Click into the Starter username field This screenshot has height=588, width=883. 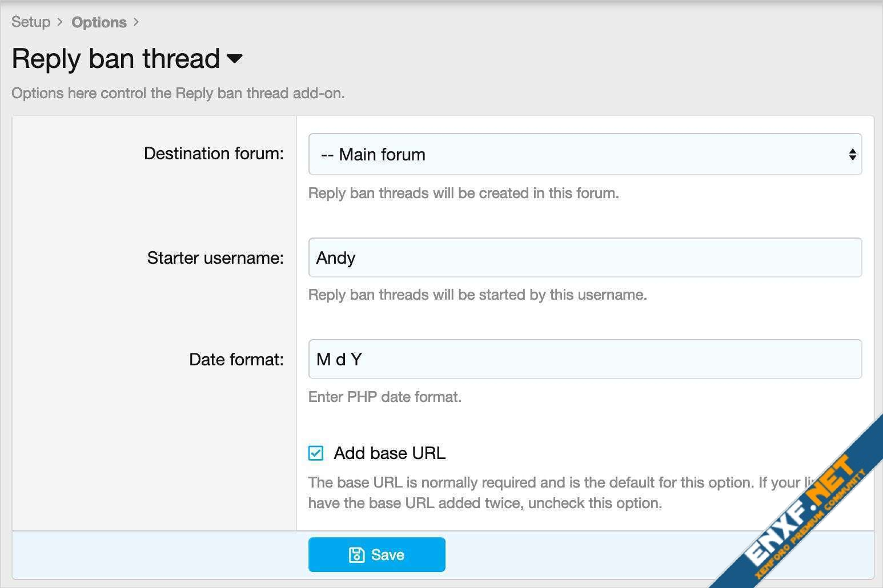tap(584, 257)
